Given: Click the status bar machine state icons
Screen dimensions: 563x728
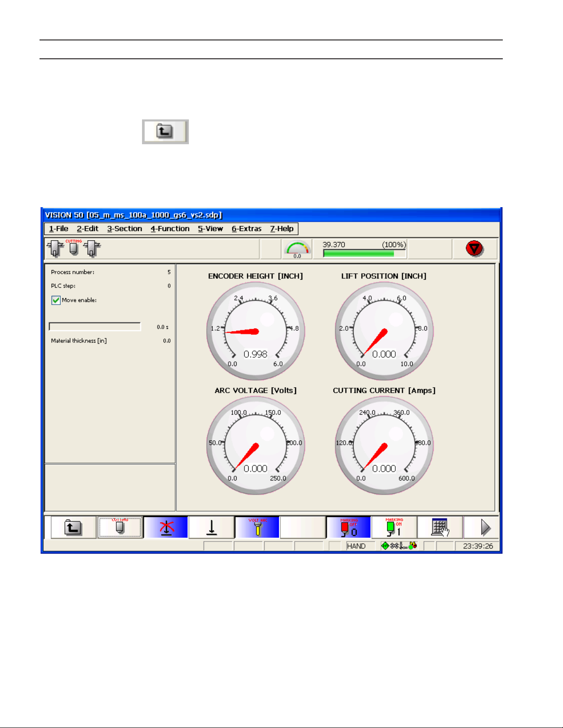Looking at the screenshot, I should [x=399, y=546].
